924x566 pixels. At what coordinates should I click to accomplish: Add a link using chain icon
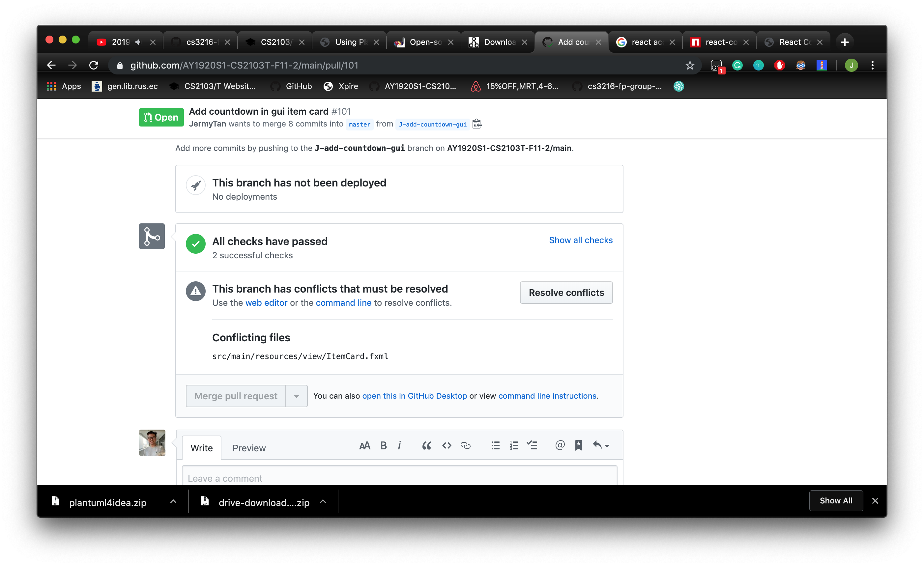[x=465, y=445]
